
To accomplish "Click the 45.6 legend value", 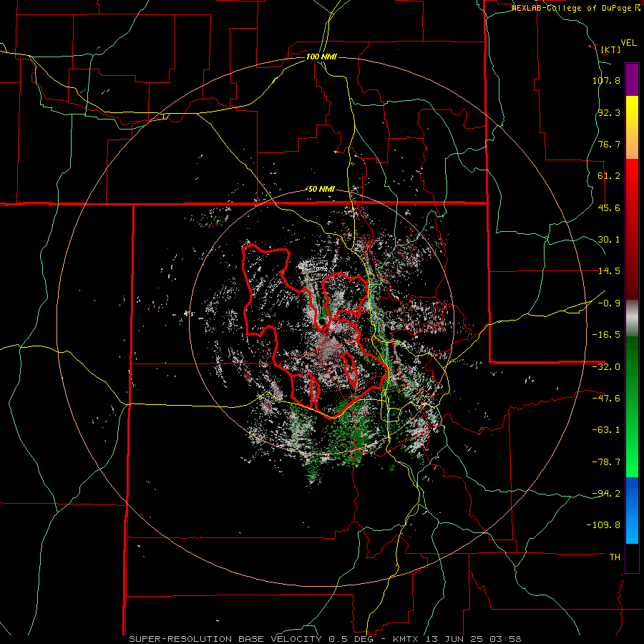I will point(609,208).
